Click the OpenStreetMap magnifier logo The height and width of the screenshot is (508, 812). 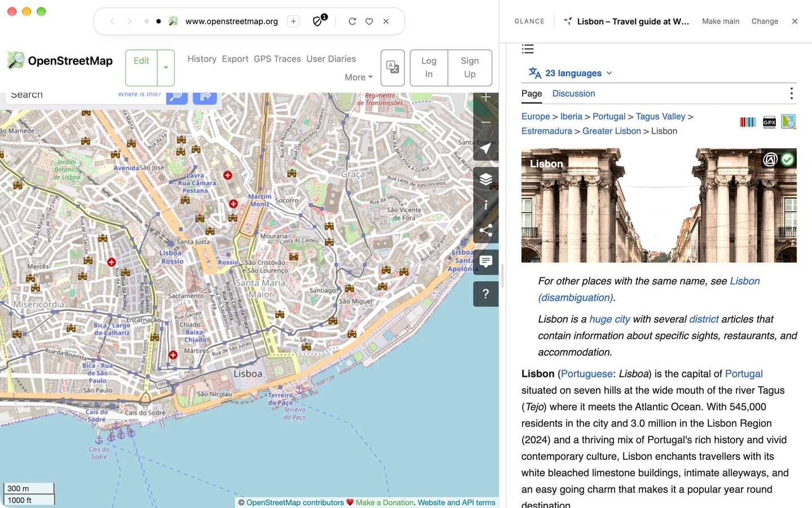(15, 60)
